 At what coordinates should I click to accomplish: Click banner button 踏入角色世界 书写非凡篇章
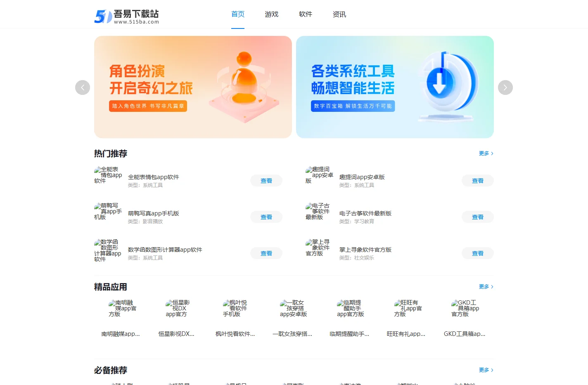pyautogui.click(x=148, y=106)
